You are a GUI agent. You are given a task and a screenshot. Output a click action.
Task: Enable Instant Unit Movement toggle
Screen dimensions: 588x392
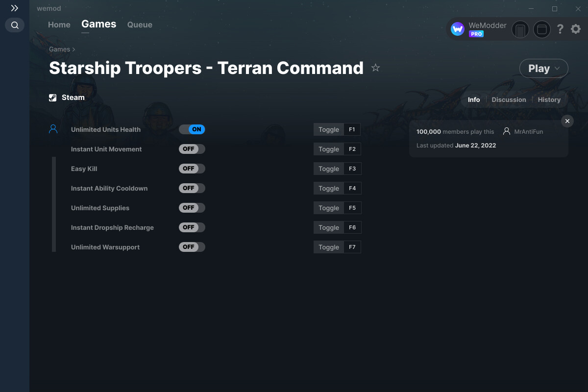point(192,149)
